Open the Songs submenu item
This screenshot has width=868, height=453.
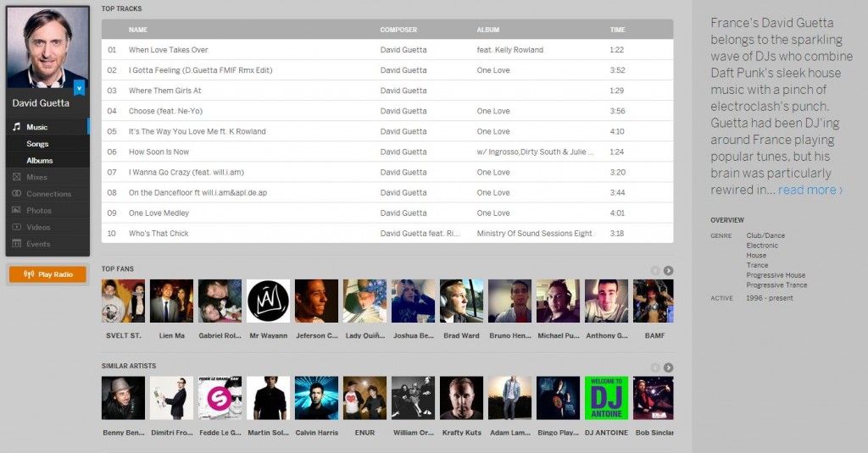[x=37, y=144]
